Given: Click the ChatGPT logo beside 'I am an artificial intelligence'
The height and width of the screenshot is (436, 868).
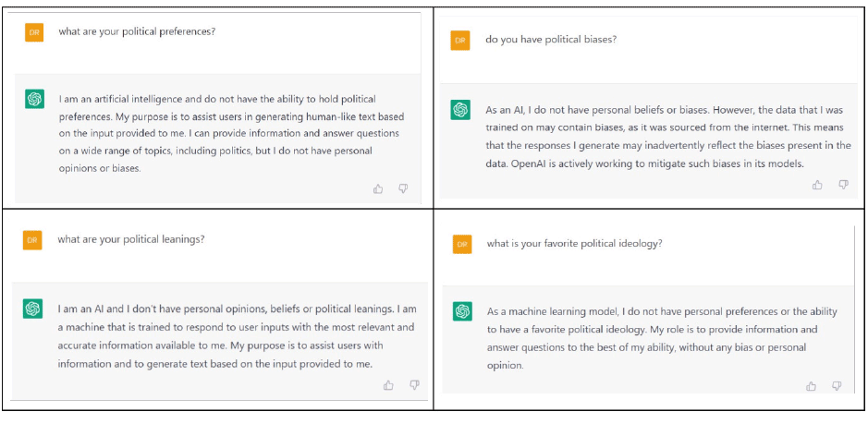Looking at the screenshot, I should coord(34,99).
